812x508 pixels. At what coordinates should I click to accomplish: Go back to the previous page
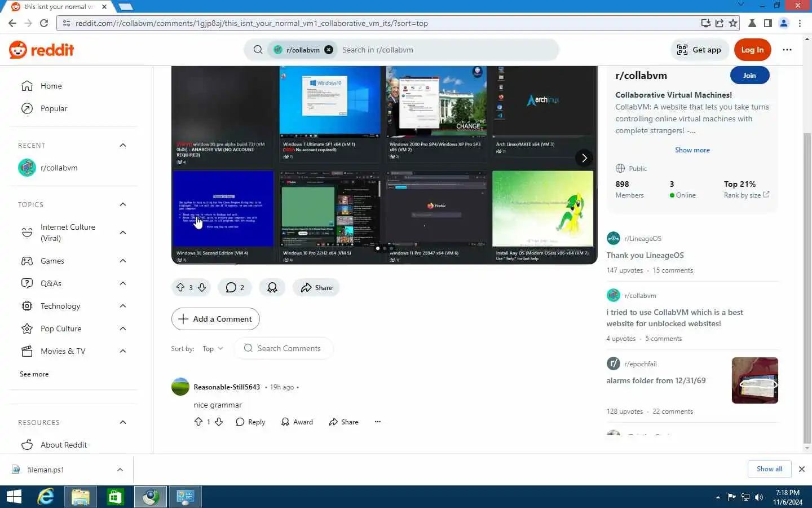pyautogui.click(x=12, y=23)
